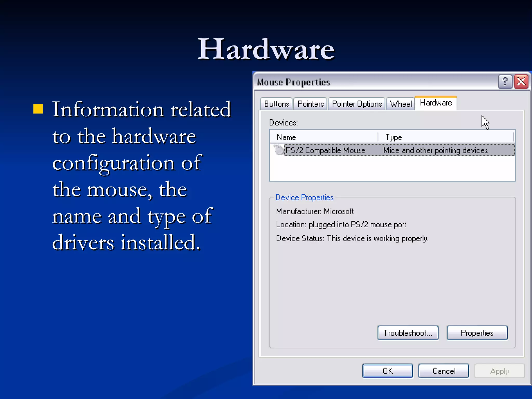Image resolution: width=532 pixels, height=399 pixels.
Task: Select the Pointer Options tab
Action: (x=357, y=104)
